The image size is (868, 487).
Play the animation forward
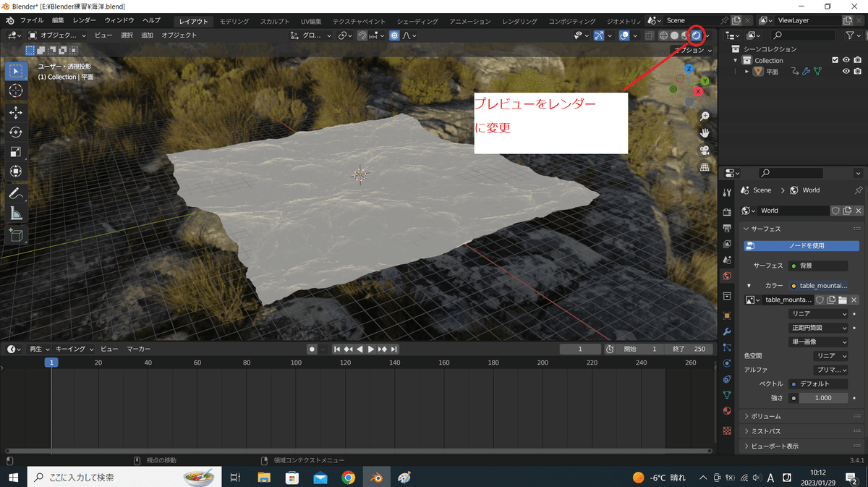[371, 349]
